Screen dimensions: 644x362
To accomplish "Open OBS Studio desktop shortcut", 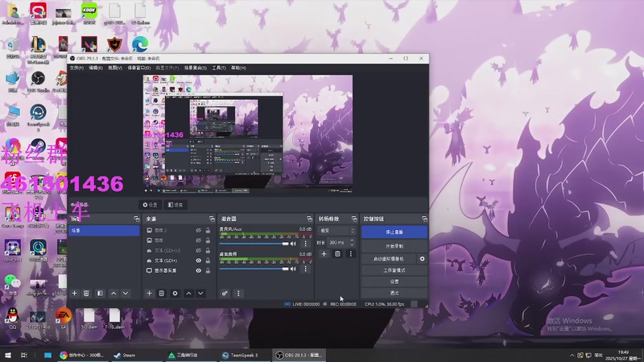I will pyautogui.click(x=38, y=81).
